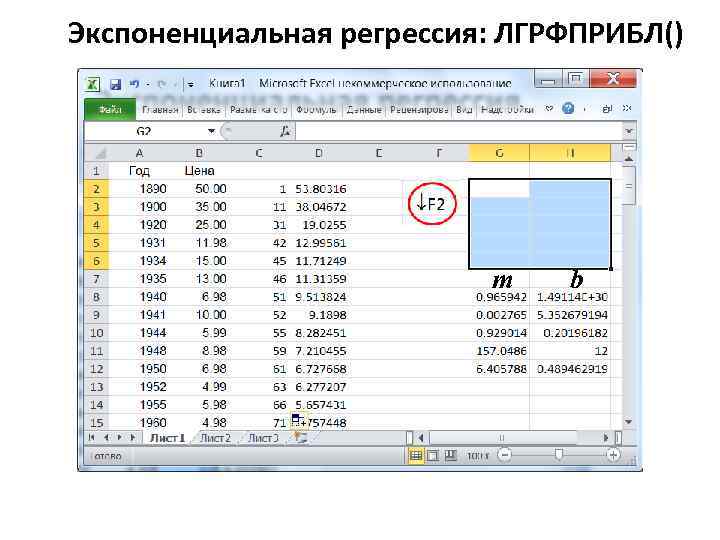This screenshot has width=720, height=540.
Task: Switch to the Разметка страницы ribbon tab
Action: pos(259,110)
